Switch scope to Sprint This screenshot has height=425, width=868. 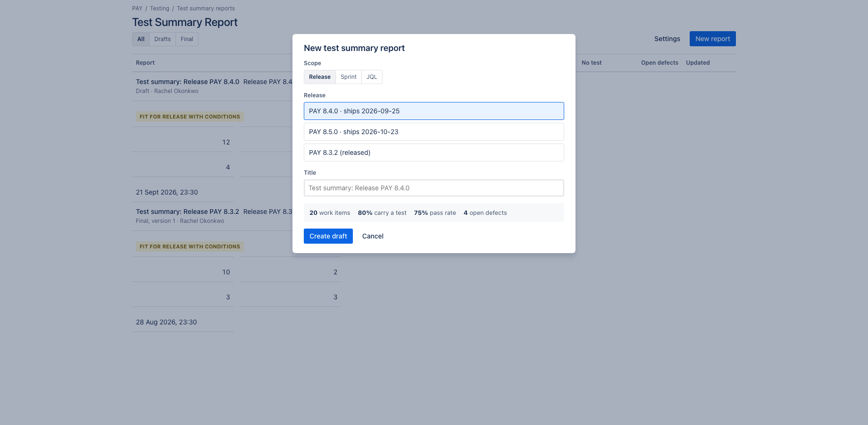(349, 77)
